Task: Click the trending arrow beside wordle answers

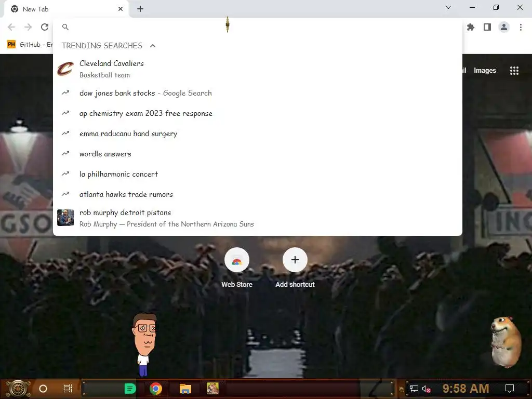Action: (65, 154)
